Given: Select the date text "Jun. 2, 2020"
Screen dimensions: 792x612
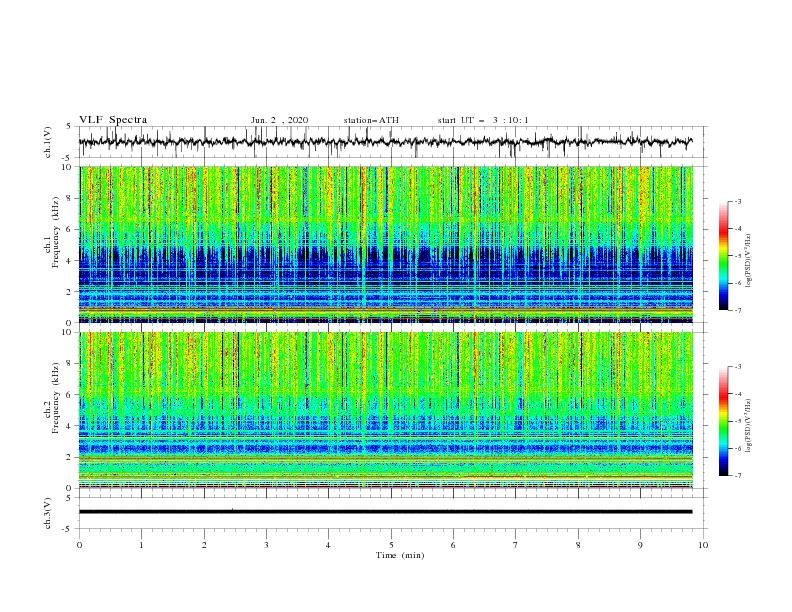Looking at the screenshot, I should click(279, 120).
